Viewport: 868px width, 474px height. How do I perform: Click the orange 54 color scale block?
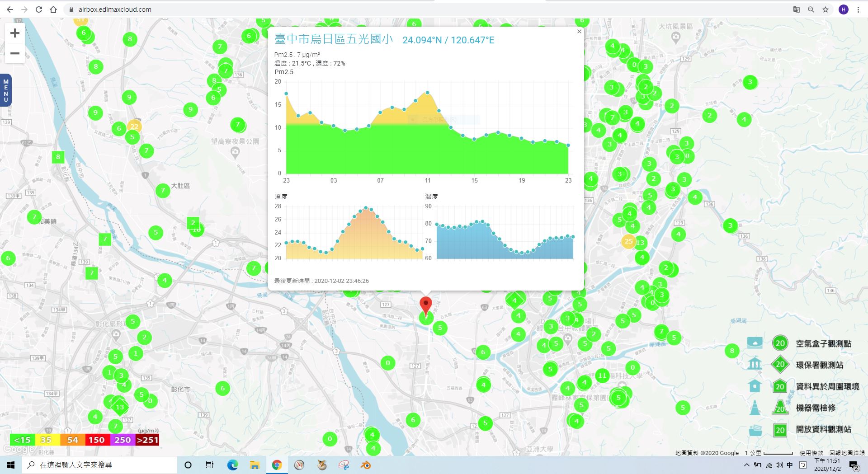72,440
